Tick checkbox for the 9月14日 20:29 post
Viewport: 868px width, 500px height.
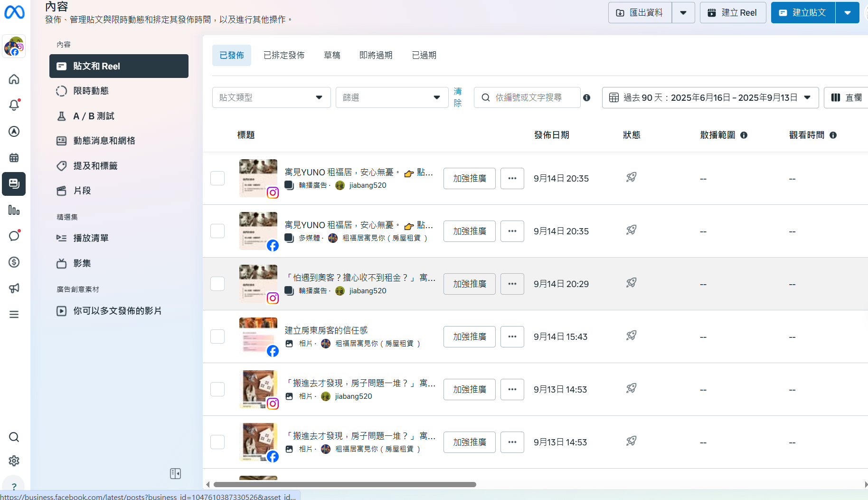(217, 284)
